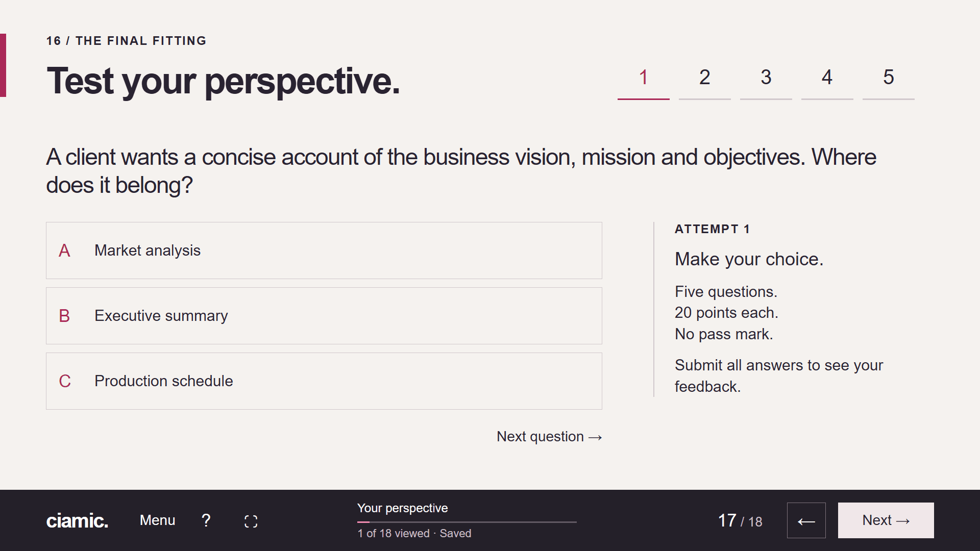Select question 1 tab
980x551 pixels.
pyautogui.click(x=643, y=82)
